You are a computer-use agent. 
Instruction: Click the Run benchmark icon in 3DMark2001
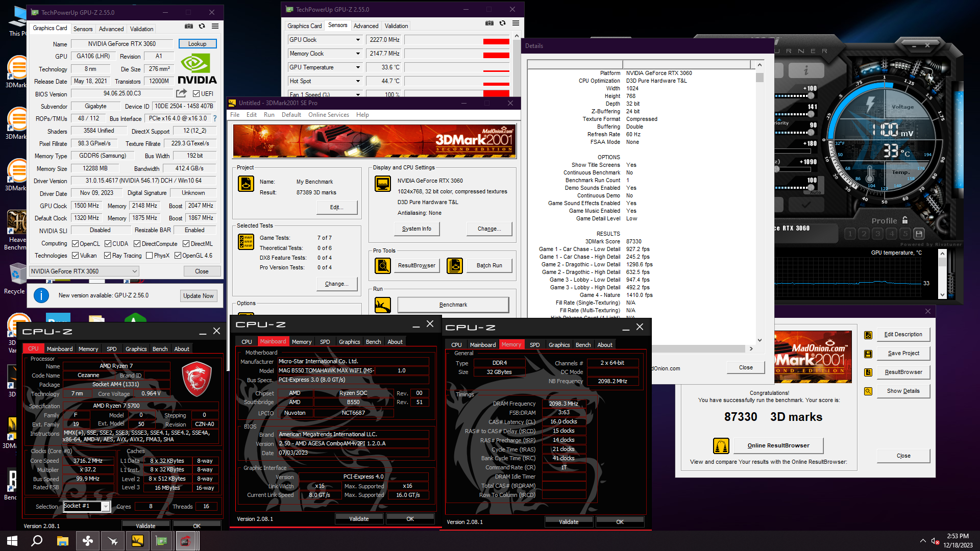point(383,305)
